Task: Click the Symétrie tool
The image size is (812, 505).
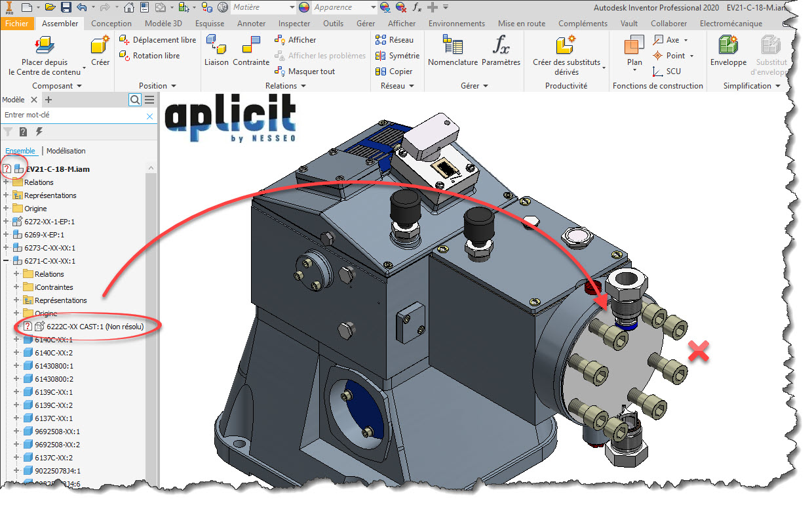Action: point(397,56)
